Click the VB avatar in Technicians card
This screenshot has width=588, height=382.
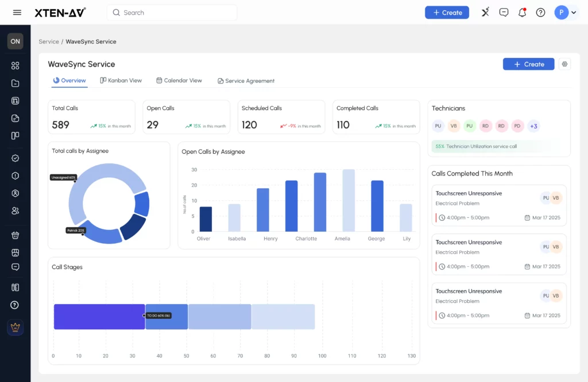[454, 126]
